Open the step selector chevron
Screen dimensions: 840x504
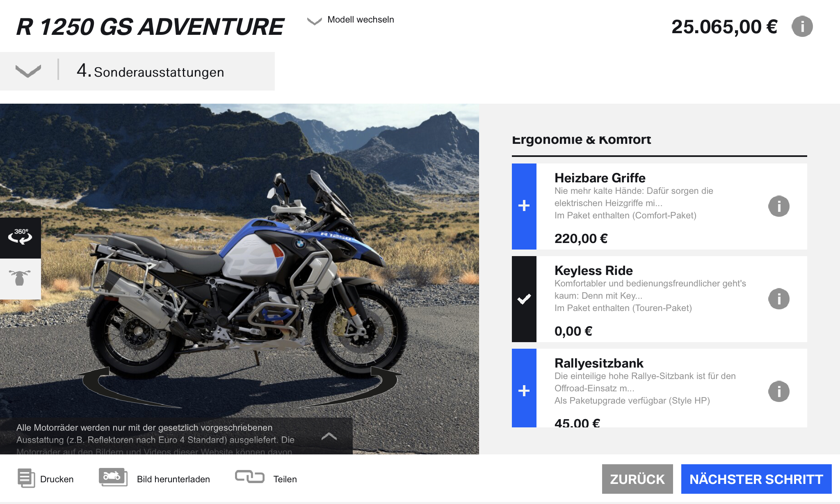click(28, 71)
